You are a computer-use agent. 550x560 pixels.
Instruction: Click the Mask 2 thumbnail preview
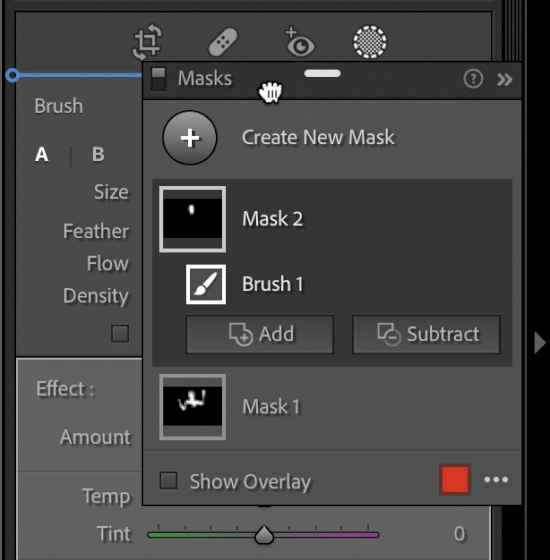click(192, 219)
